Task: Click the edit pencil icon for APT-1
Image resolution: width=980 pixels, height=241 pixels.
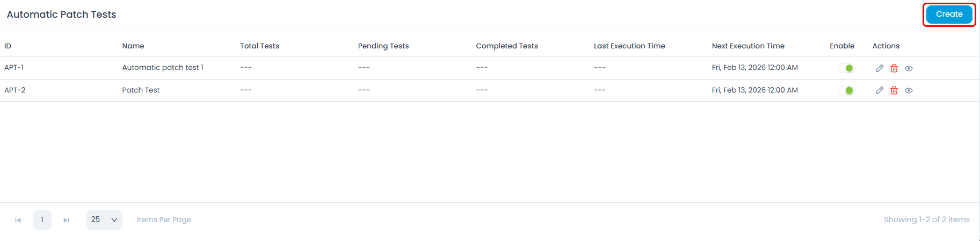Action: (x=880, y=68)
